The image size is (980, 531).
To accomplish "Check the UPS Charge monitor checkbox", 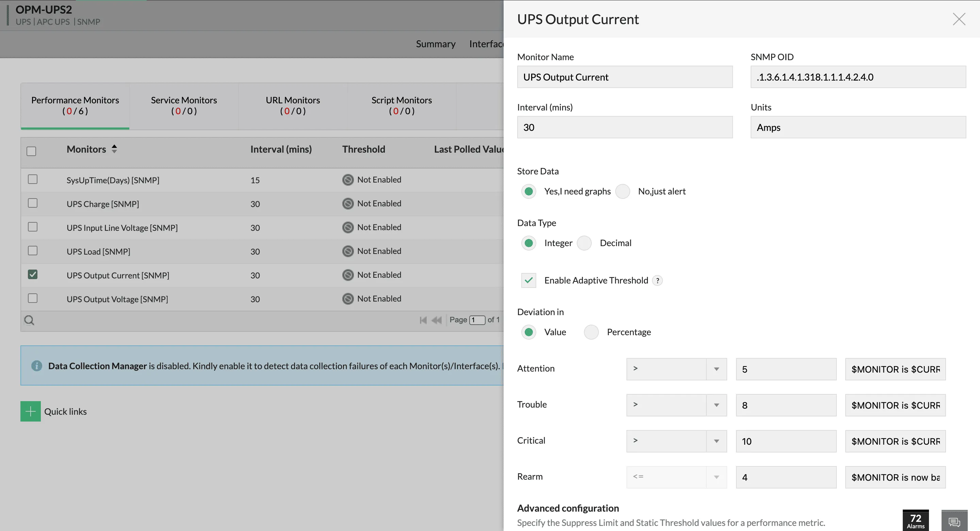I will 33,203.
